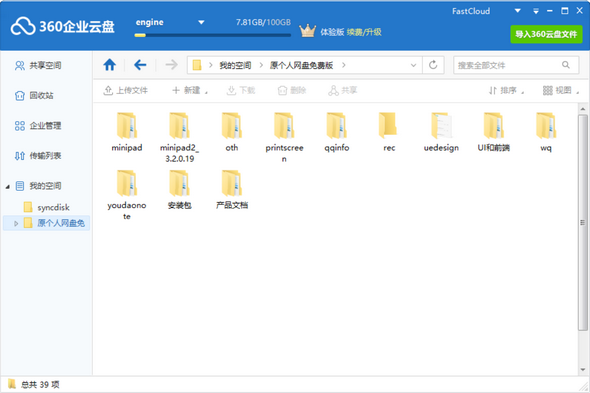Screen dimensions: 590x393
Task: Open the minipad folder
Action: tap(127, 132)
